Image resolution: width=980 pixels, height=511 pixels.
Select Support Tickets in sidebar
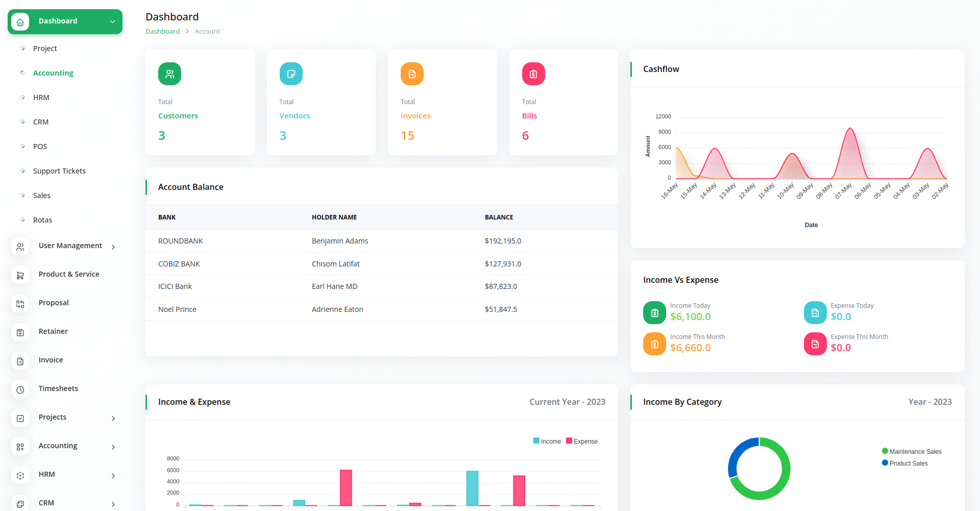[59, 171]
